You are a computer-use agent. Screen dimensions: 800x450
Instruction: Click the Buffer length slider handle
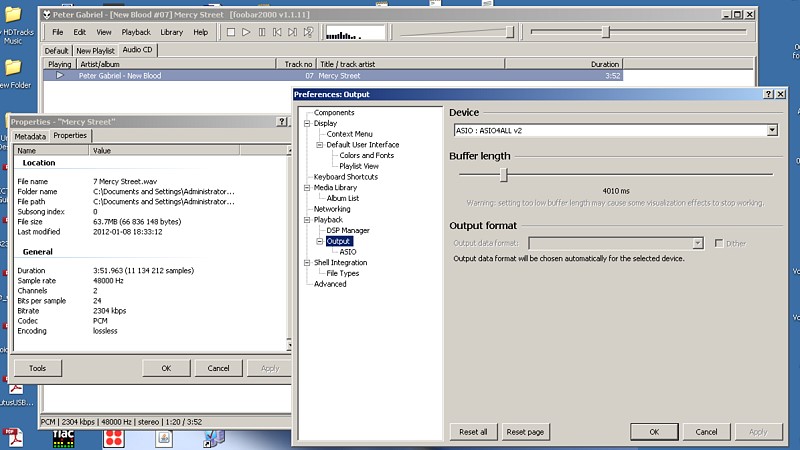503,174
